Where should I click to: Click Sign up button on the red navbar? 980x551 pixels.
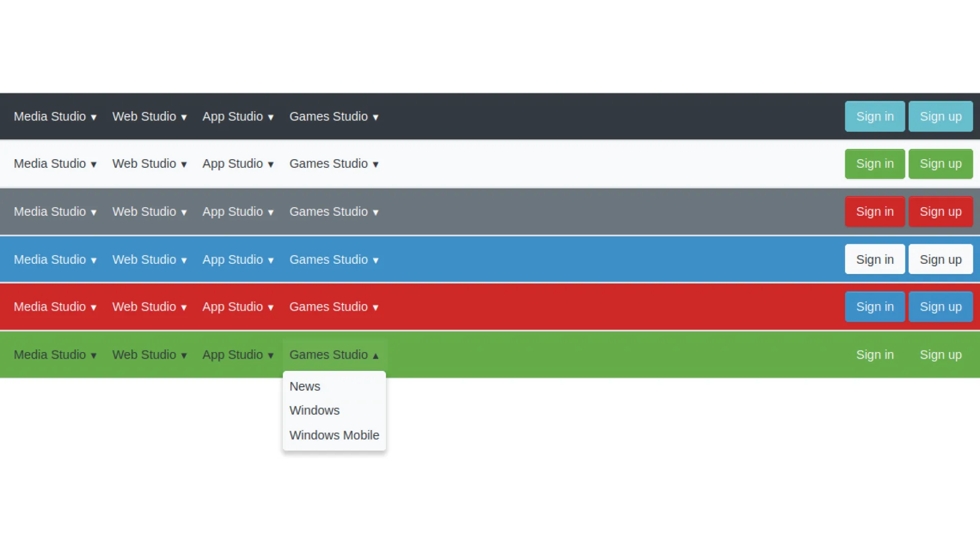point(941,307)
